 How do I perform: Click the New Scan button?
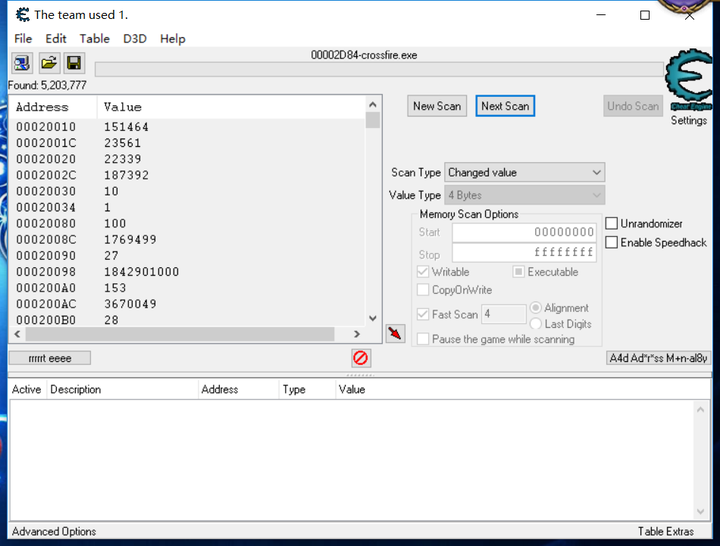point(437,106)
